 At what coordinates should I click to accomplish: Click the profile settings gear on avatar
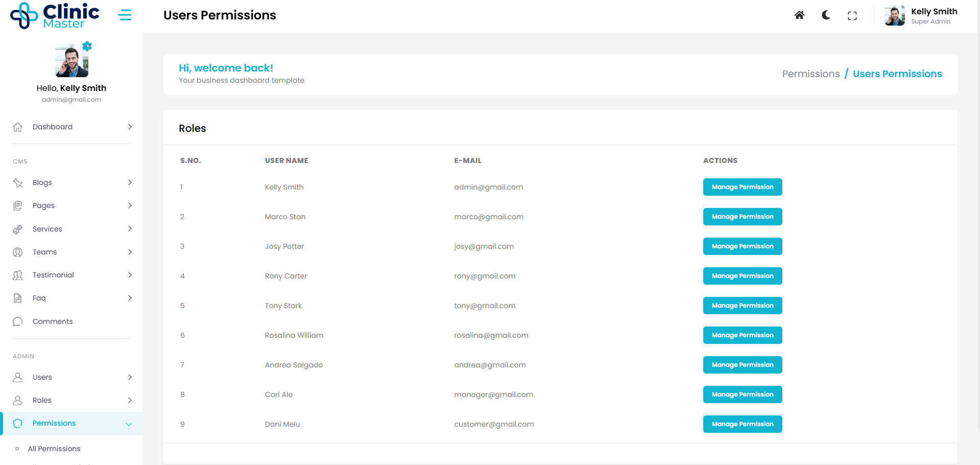pos(87,46)
